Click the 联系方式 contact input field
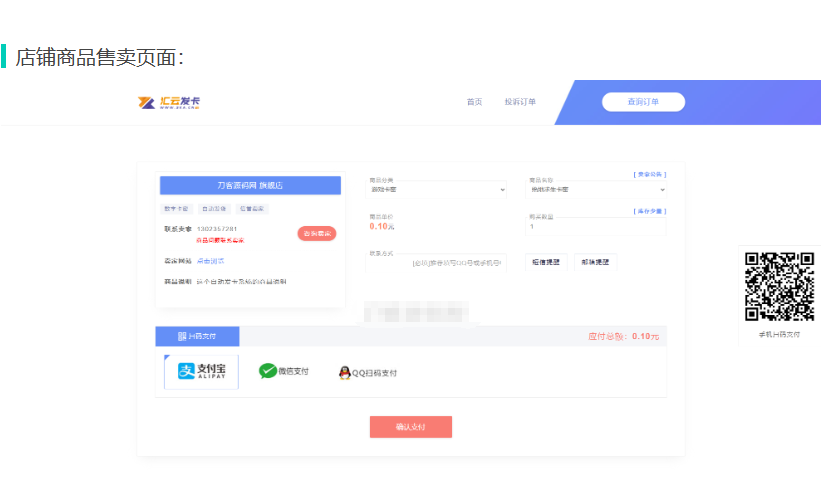The height and width of the screenshot is (495, 825). [x=436, y=262]
